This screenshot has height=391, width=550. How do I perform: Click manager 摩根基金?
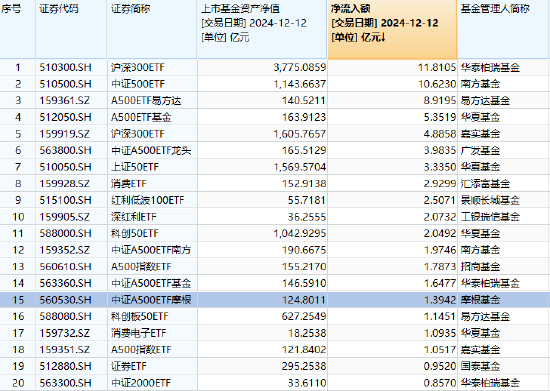[x=480, y=300]
